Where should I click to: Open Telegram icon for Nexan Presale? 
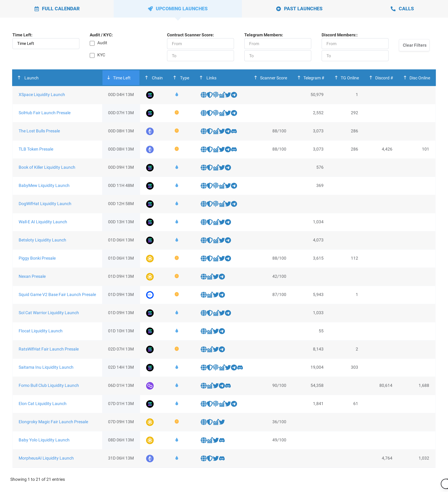pyautogui.click(x=222, y=276)
